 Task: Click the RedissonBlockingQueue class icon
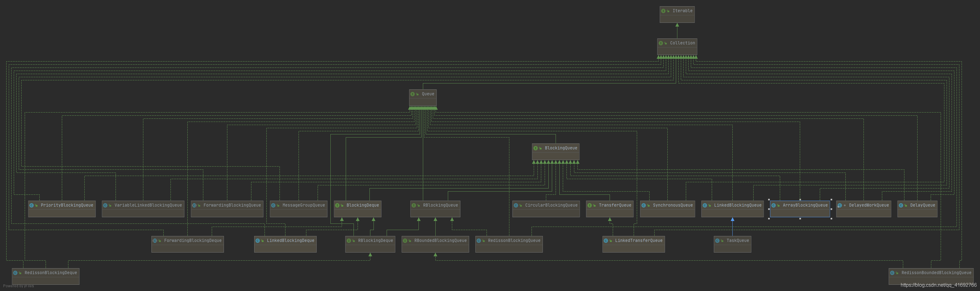click(478, 241)
